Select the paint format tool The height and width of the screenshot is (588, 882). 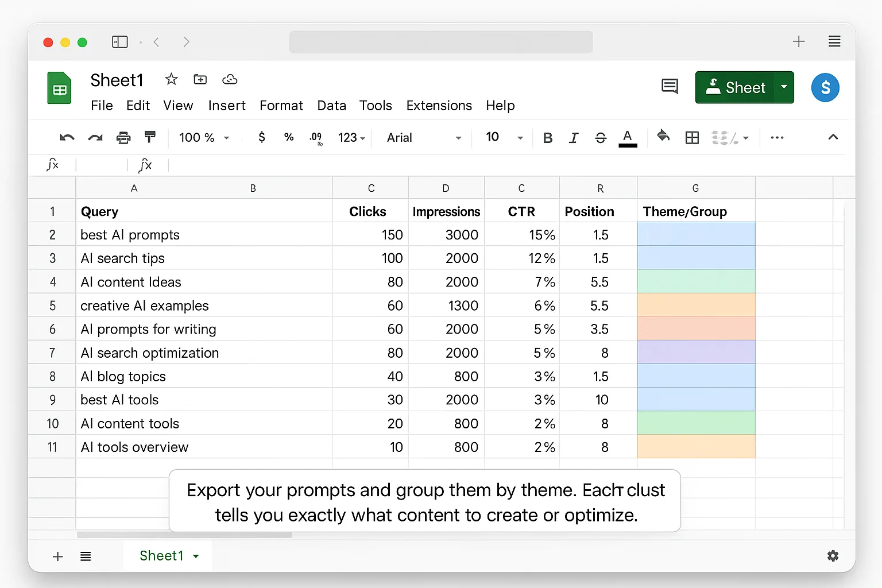[x=150, y=138]
